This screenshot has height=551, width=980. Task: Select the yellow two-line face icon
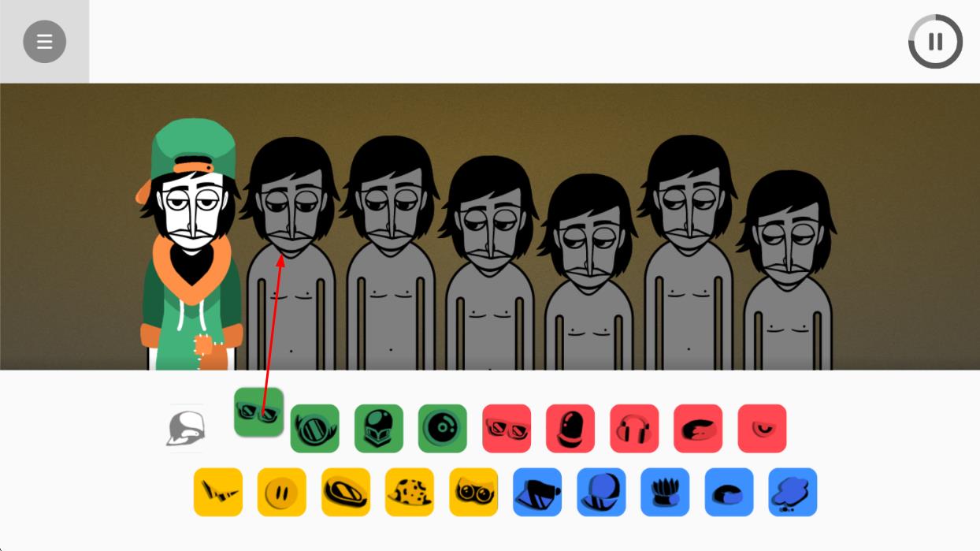[282, 493]
